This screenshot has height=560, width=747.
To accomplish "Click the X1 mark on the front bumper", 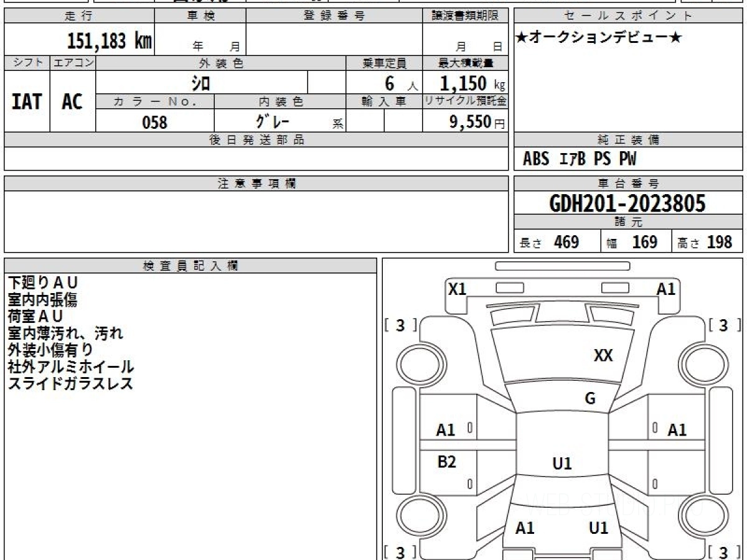I will click(458, 289).
